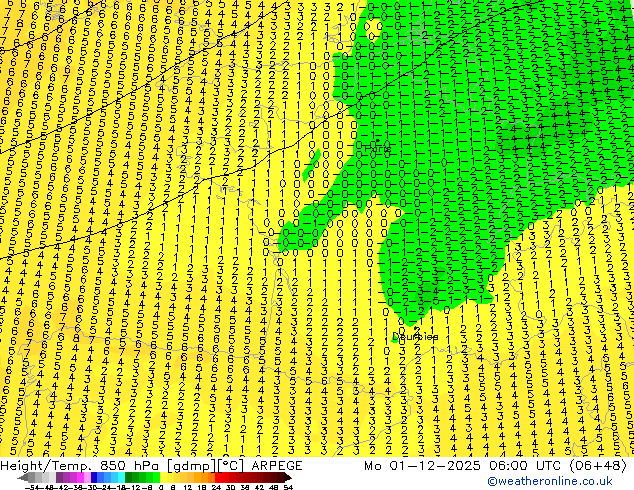Click the cyan segment of temperature legend

coord(121,478)
